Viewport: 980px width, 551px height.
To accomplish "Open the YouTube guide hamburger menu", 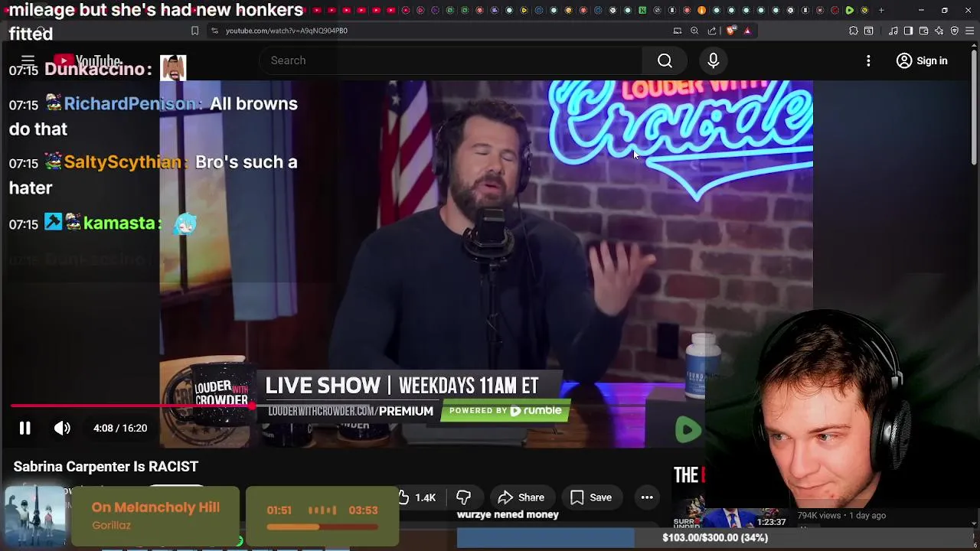I will tap(28, 60).
